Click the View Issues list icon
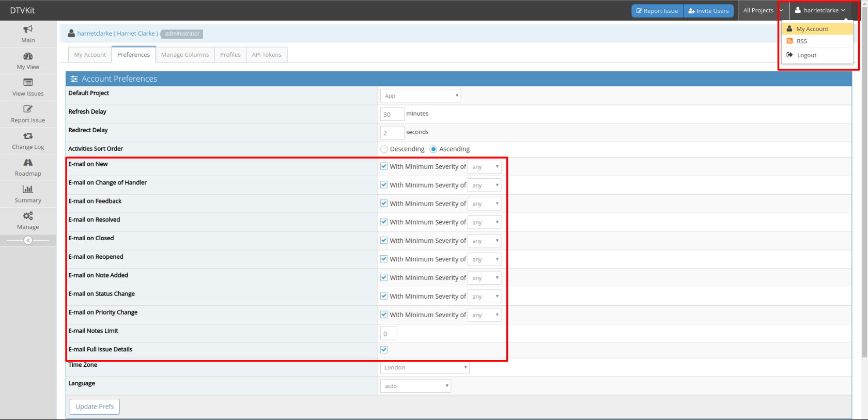This screenshot has height=420, width=868. click(x=28, y=83)
